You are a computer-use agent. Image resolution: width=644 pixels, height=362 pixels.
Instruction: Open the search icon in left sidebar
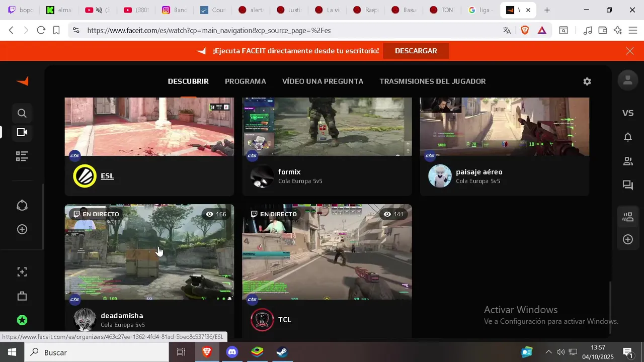click(22, 113)
